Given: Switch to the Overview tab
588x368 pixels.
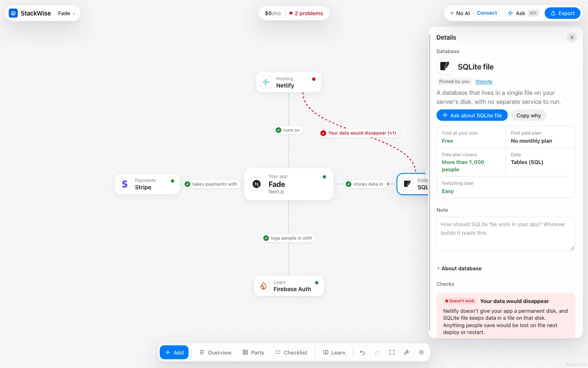Looking at the screenshot, I should point(215,352).
